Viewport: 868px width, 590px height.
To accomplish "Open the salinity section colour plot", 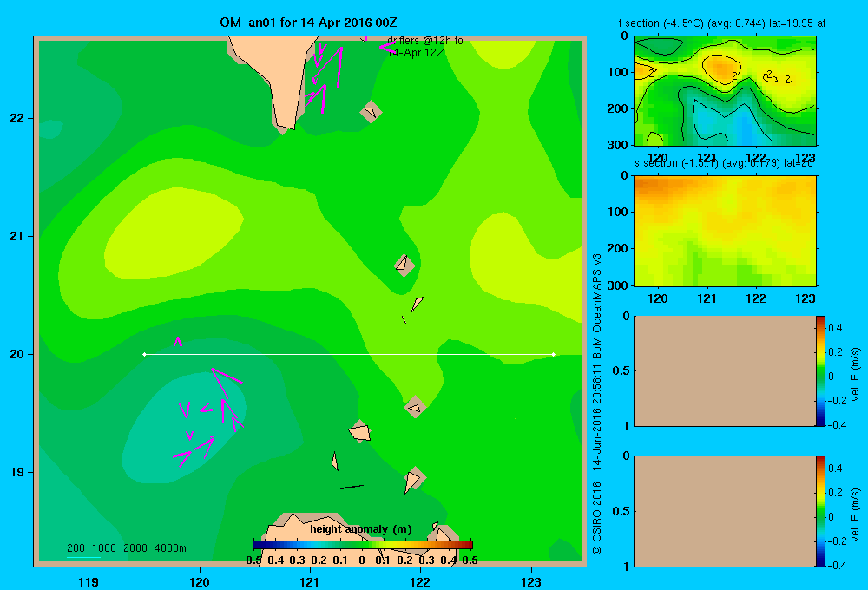I will click(x=725, y=230).
